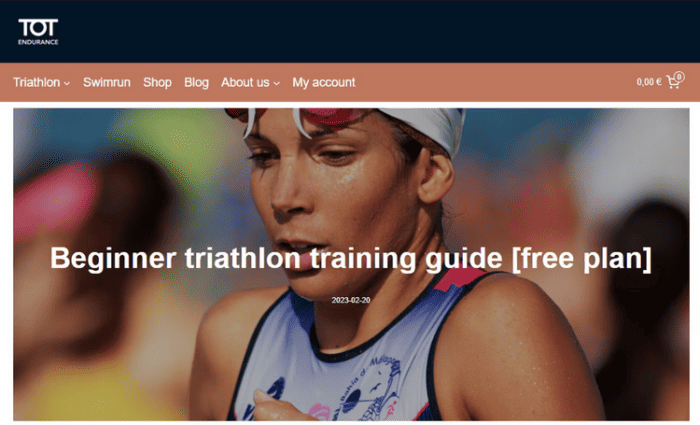
Task: Expand the About us chevron arrow
Action: (276, 83)
